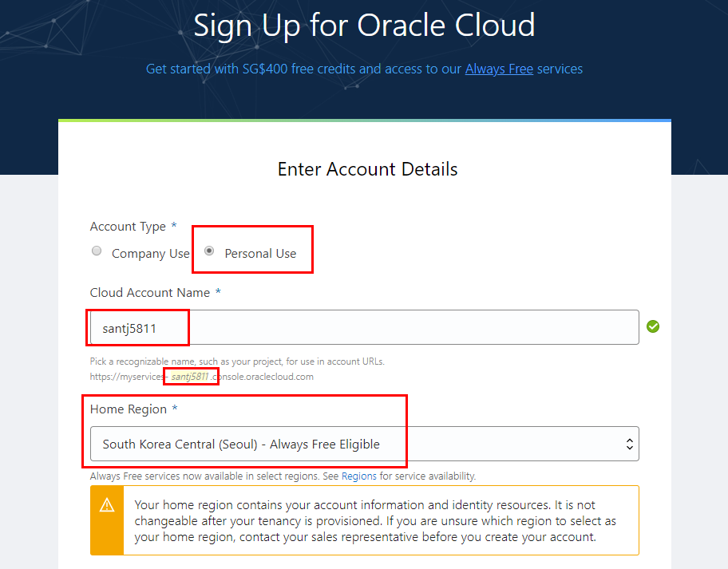
Task: Select the Personal Use radio button
Action: tap(209, 251)
